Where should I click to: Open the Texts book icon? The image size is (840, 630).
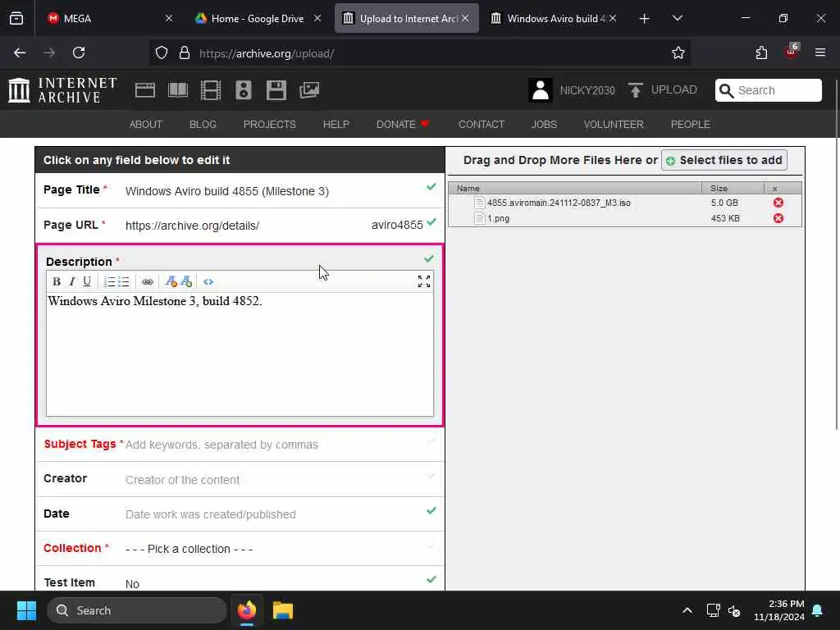click(178, 90)
